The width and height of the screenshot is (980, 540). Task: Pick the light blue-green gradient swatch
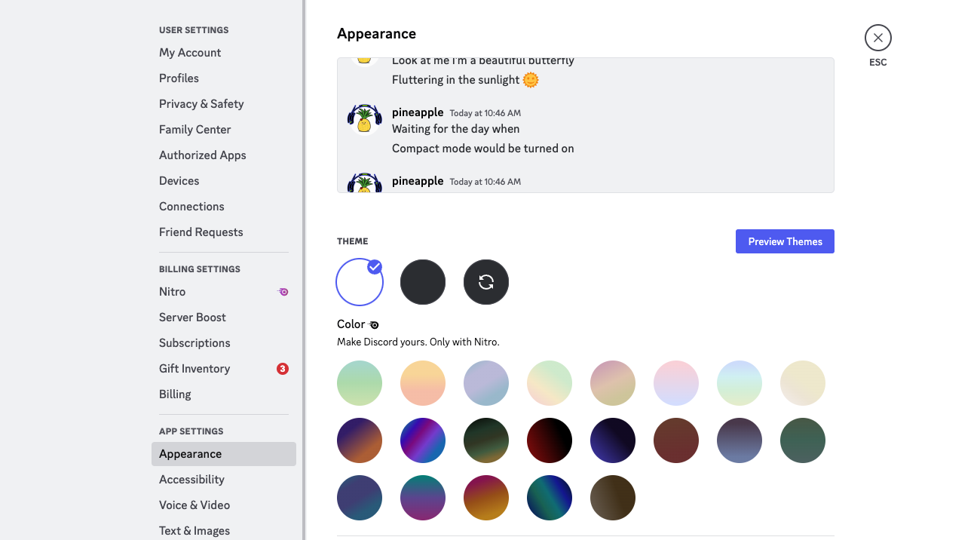pos(740,383)
